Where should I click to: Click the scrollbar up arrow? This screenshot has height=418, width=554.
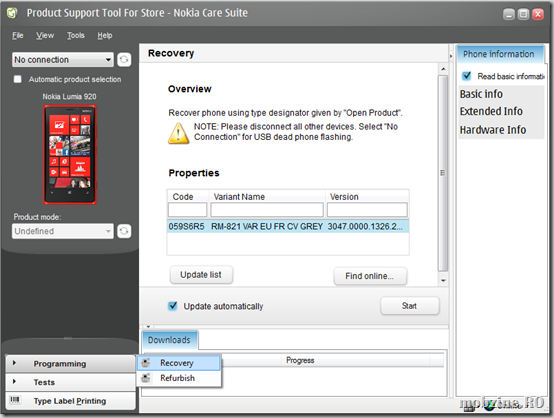click(443, 69)
